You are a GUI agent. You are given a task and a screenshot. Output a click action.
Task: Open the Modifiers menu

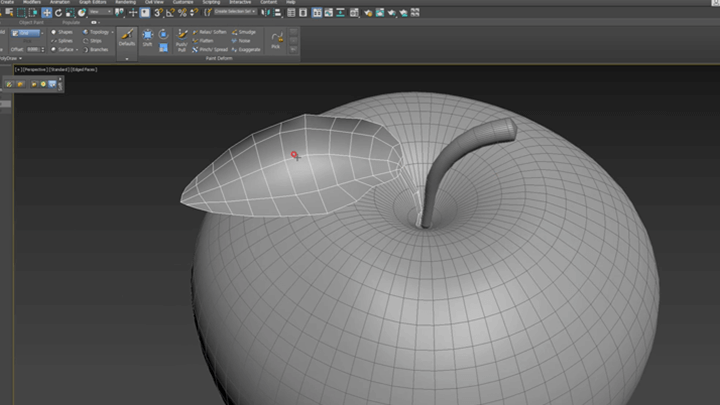pos(32,2)
